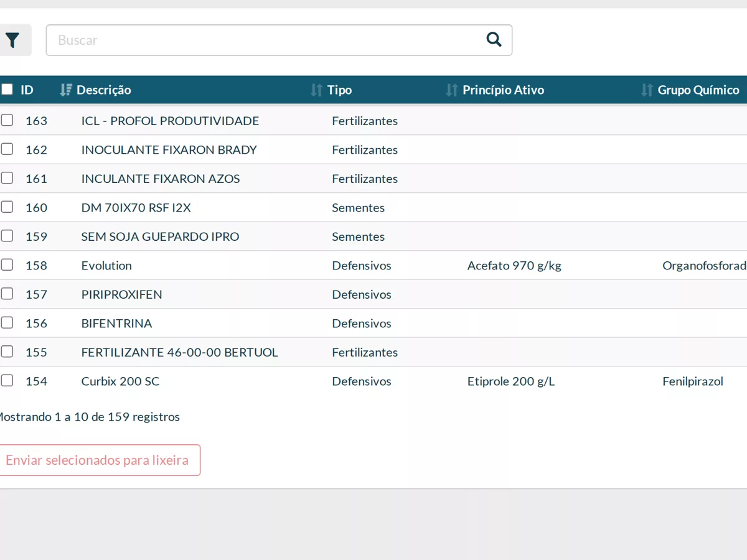Click Sementes type in row 159
The width and height of the screenshot is (747, 560).
click(359, 236)
